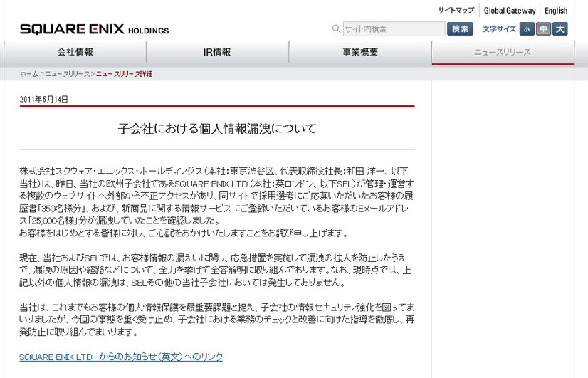Screen dimensions: 588x378
Task: Go to ニュースリリース in the breadcrumb
Action: pos(68,74)
